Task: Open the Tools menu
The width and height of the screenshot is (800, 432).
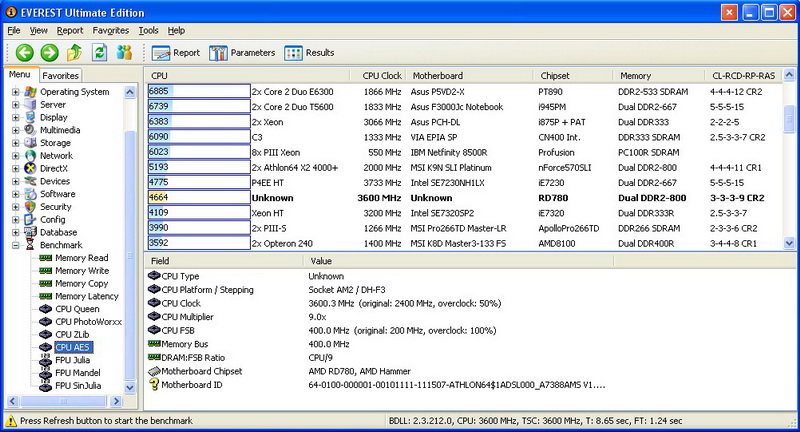Action: (x=148, y=31)
